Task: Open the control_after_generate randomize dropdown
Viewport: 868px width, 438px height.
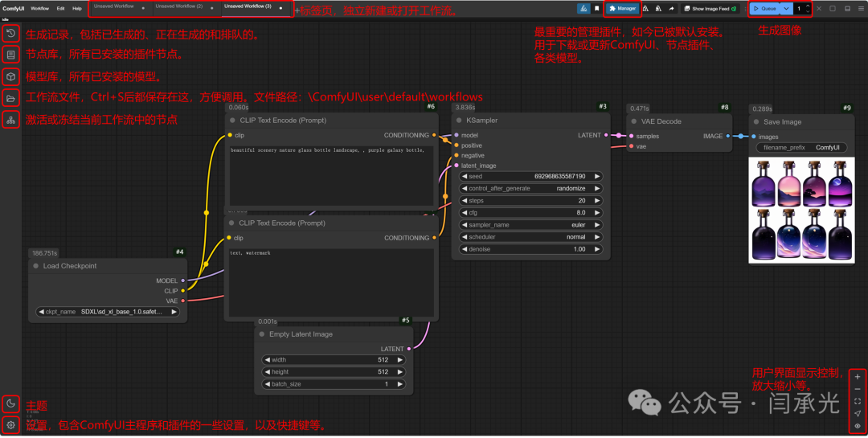Action: click(x=531, y=188)
